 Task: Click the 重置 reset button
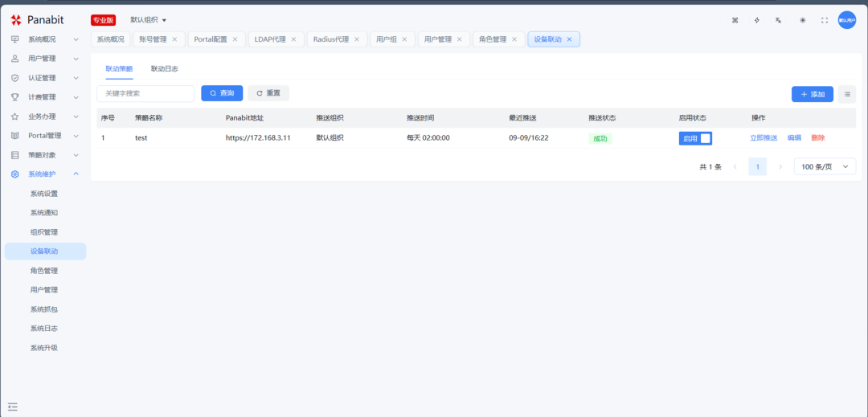(268, 93)
